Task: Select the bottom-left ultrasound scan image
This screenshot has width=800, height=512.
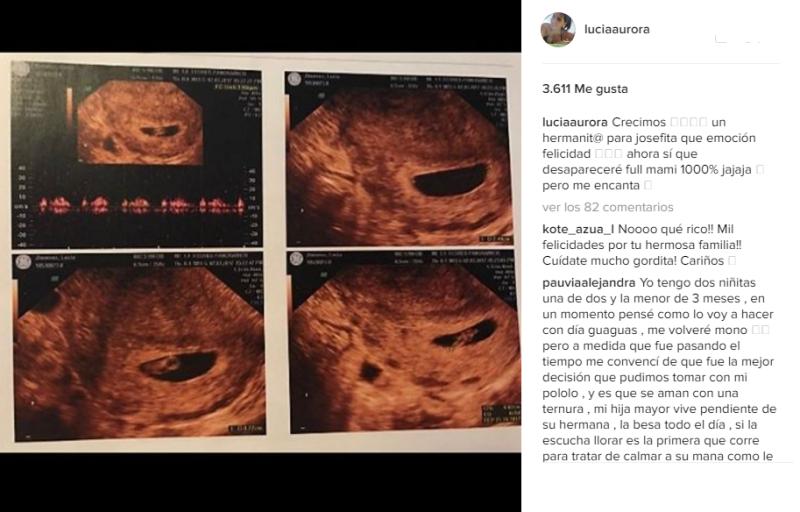Action: pyautogui.click(x=139, y=346)
